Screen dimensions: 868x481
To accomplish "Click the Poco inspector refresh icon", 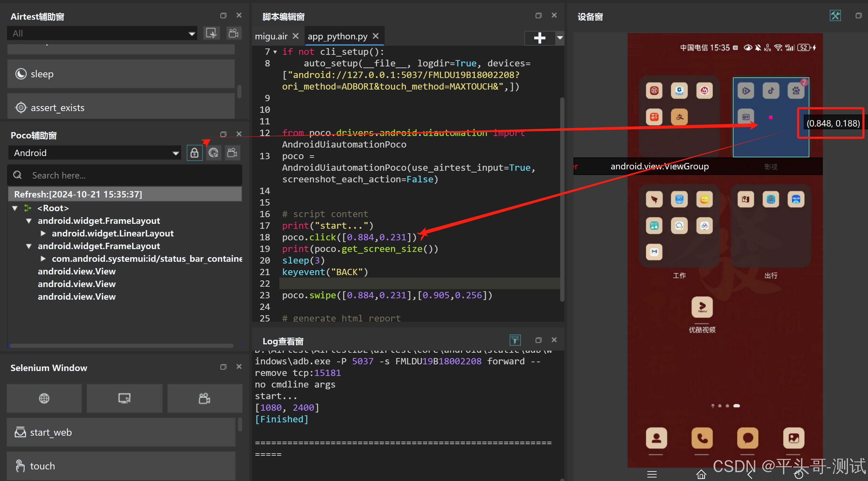I will coord(213,153).
